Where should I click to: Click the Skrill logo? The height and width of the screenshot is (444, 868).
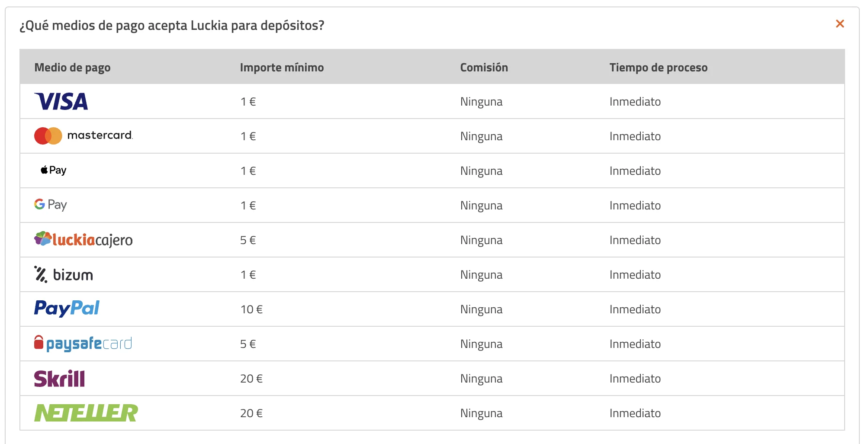(60, 378)
